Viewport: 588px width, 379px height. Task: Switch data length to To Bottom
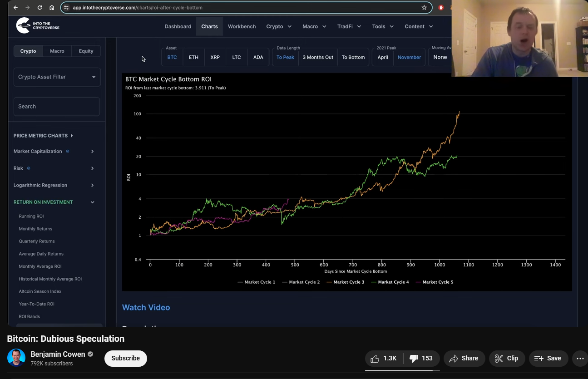click(353, 57)
